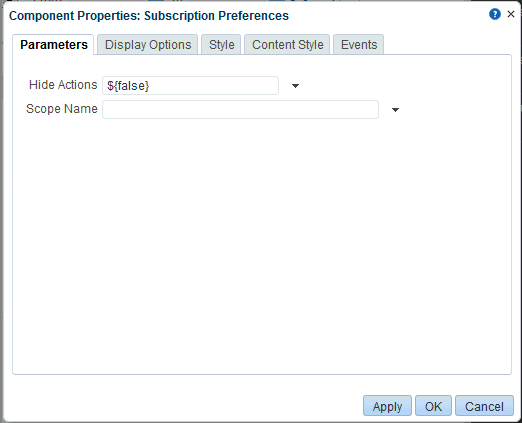The image size is (522, 423).
Task: Open the blue help question mark icon
Action: [x=495, y=14]
